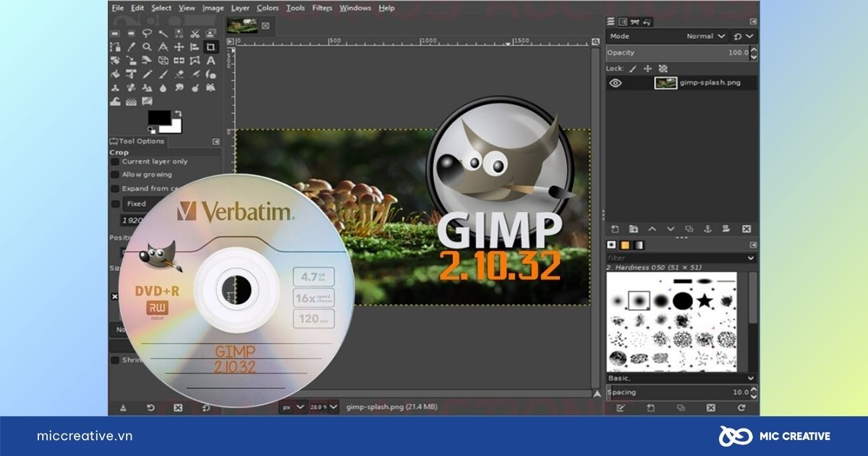Open the px unit dropdown in status bar
868x456 pixels.
[294, 408]
